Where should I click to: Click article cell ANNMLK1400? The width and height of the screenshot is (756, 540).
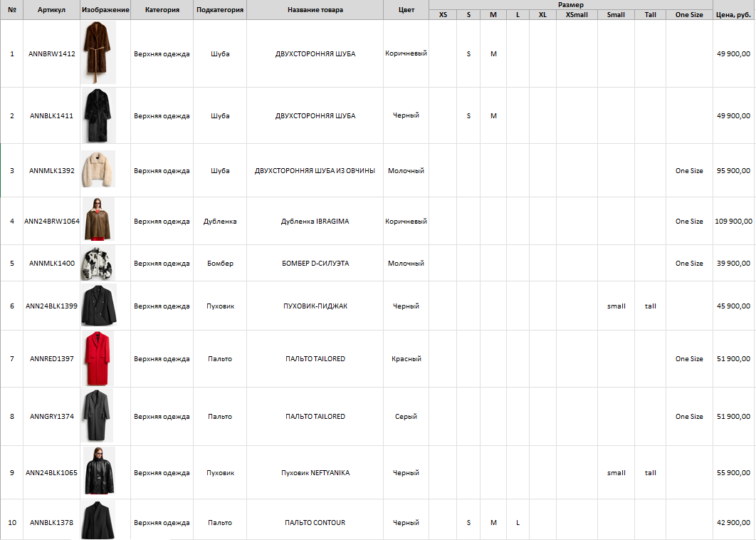coord(51,263)
